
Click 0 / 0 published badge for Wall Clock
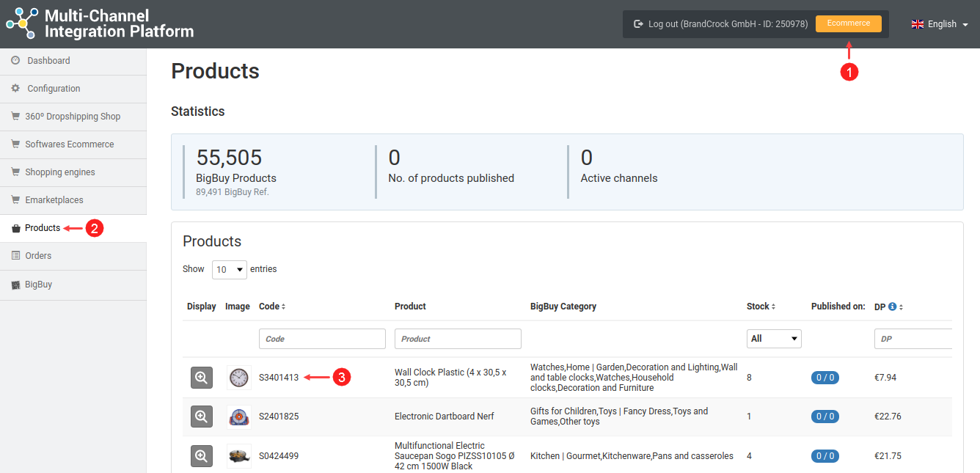pos(824,378)
